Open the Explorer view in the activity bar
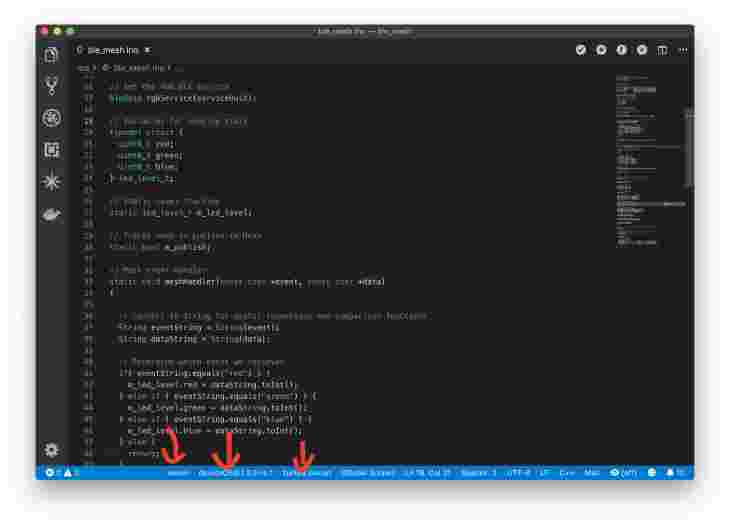 click(51, 55)
